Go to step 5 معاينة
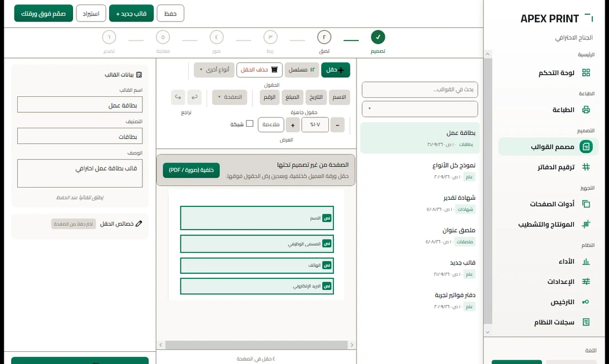The width and height of the screenshot is (609, 364). (163, 37)
